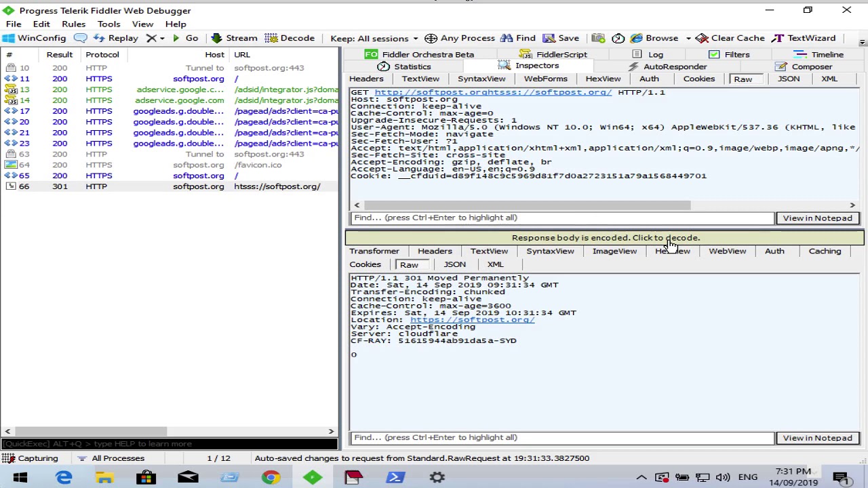The height and width of the screenshot is (488, 868).
Task: Clear the browser cache via Clear Cache
Action: (x=730, y=38)
